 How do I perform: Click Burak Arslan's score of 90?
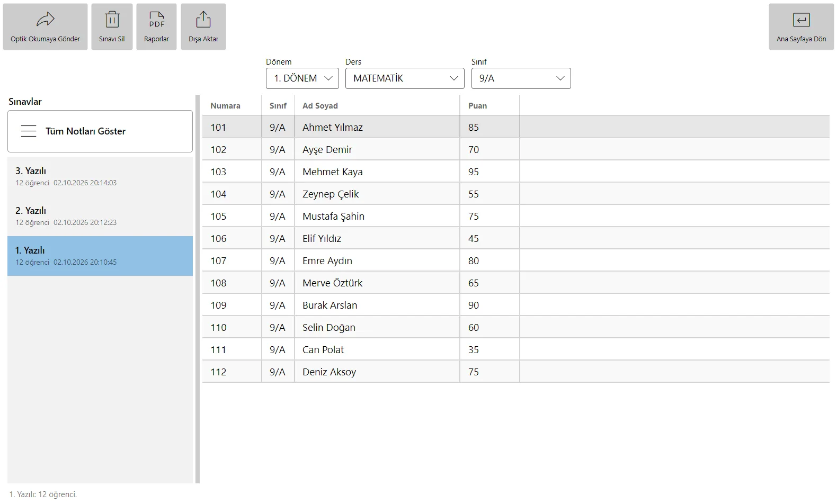[474, 305]
